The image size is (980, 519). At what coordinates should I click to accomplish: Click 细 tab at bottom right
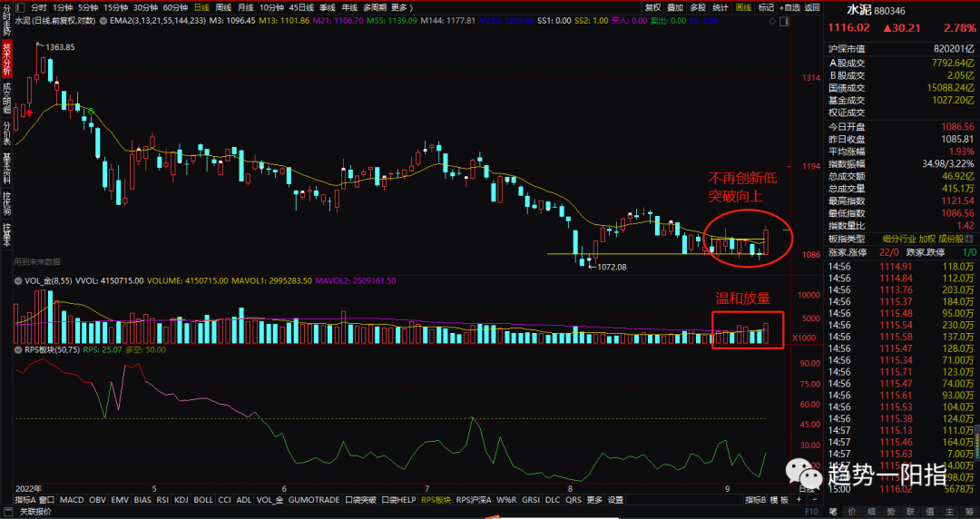point(871,512)
